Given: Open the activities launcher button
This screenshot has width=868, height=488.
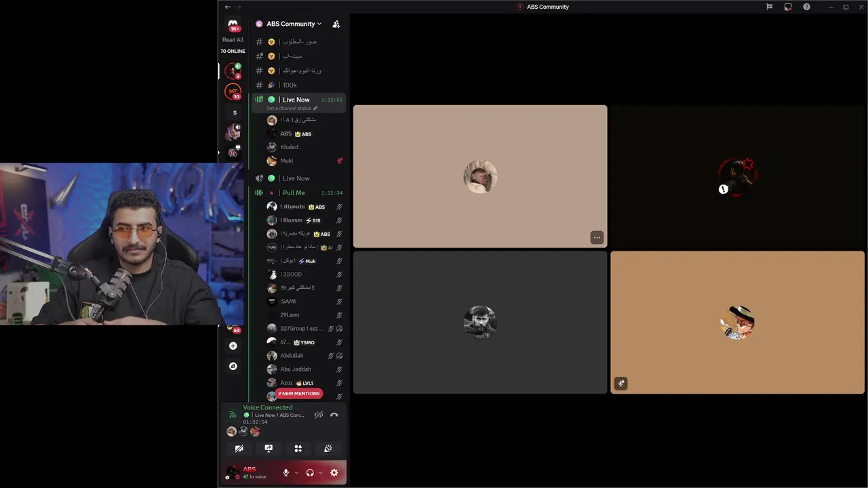Looking at the screenshot, I should 298,449.
